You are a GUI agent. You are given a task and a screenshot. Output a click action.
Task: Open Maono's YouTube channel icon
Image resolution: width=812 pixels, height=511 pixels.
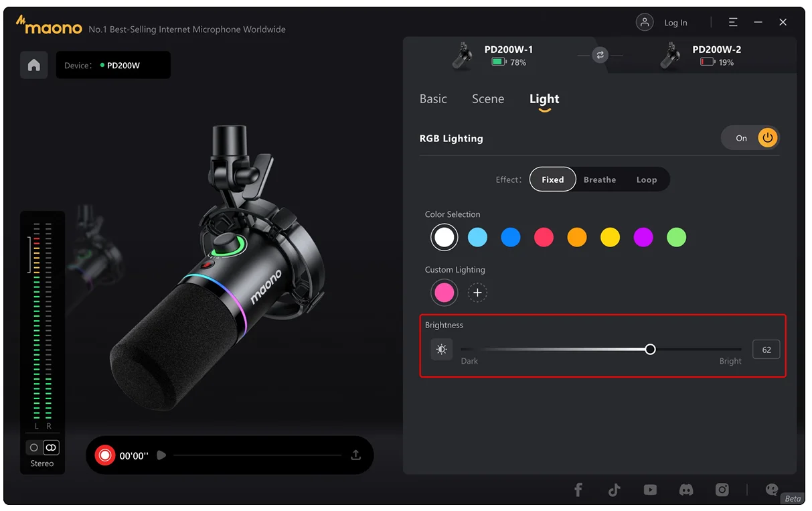coord(650,490)
